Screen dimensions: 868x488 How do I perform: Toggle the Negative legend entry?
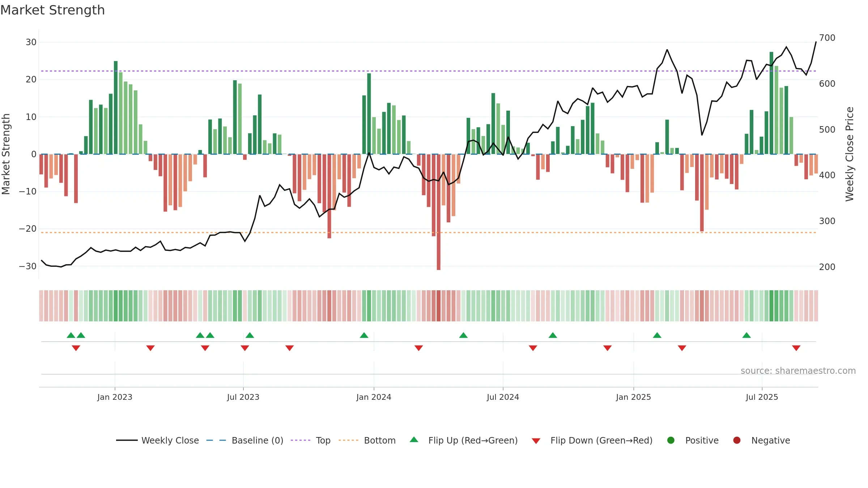point(761,440)
